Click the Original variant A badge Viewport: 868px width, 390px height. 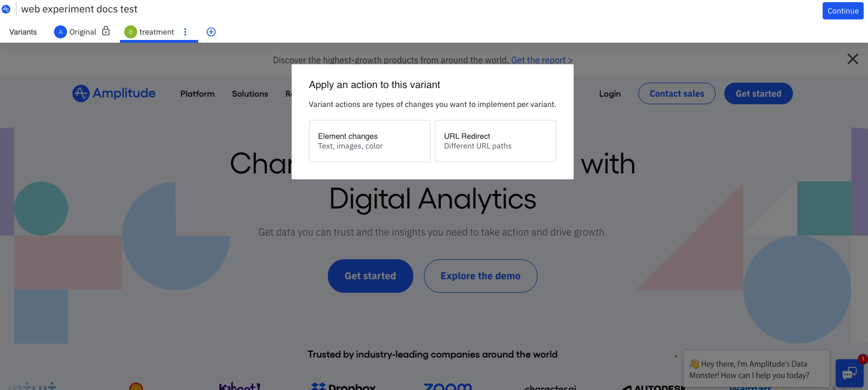click(x=60, y=32)
